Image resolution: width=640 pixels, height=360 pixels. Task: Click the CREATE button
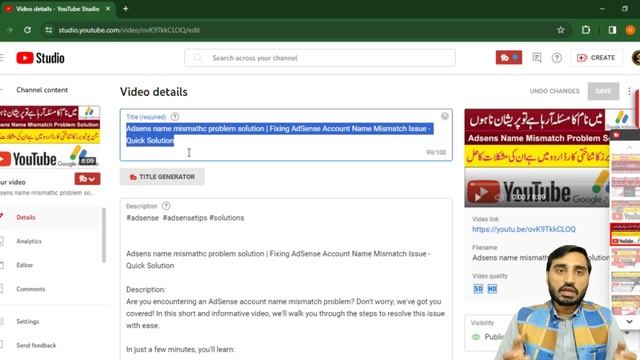(x=596, y=58)
